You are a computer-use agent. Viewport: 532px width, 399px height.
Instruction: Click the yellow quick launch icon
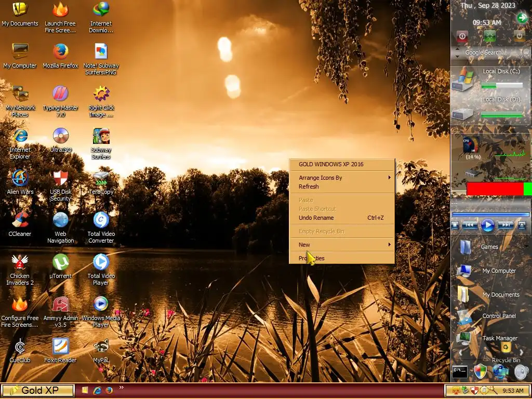[85, 391]
